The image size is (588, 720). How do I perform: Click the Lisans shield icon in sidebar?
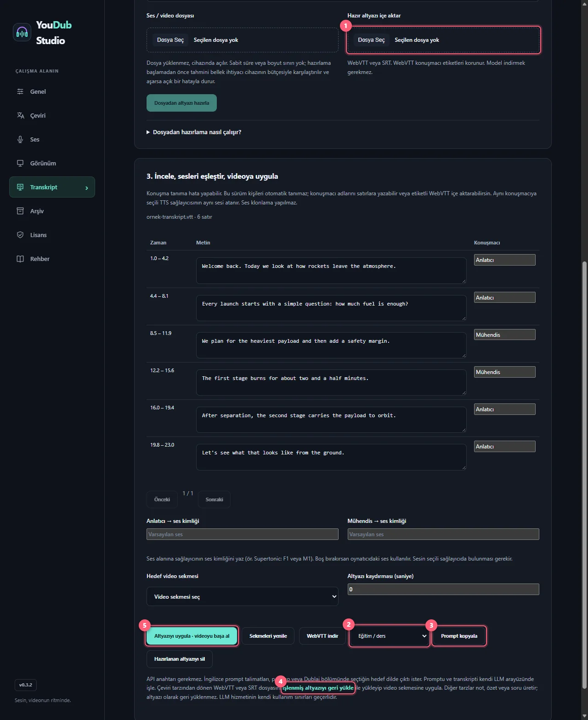20,235
